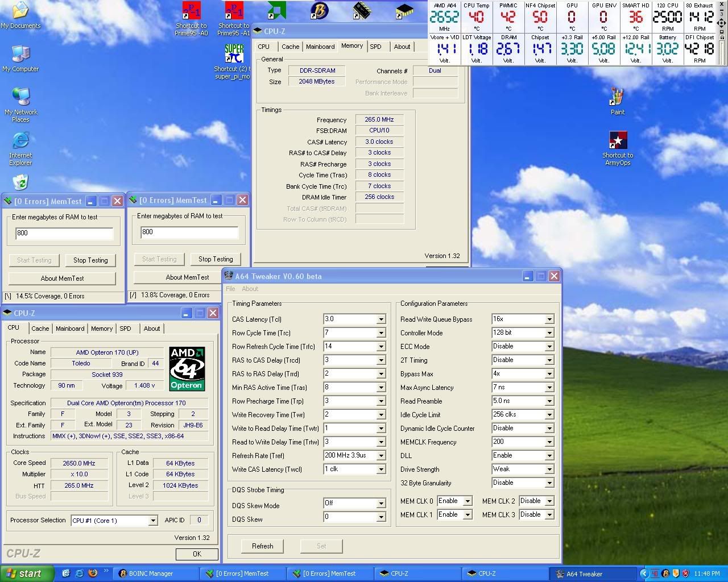Click the BOINC tray icon
Viewport: 728px width, 582px height.
665,573
